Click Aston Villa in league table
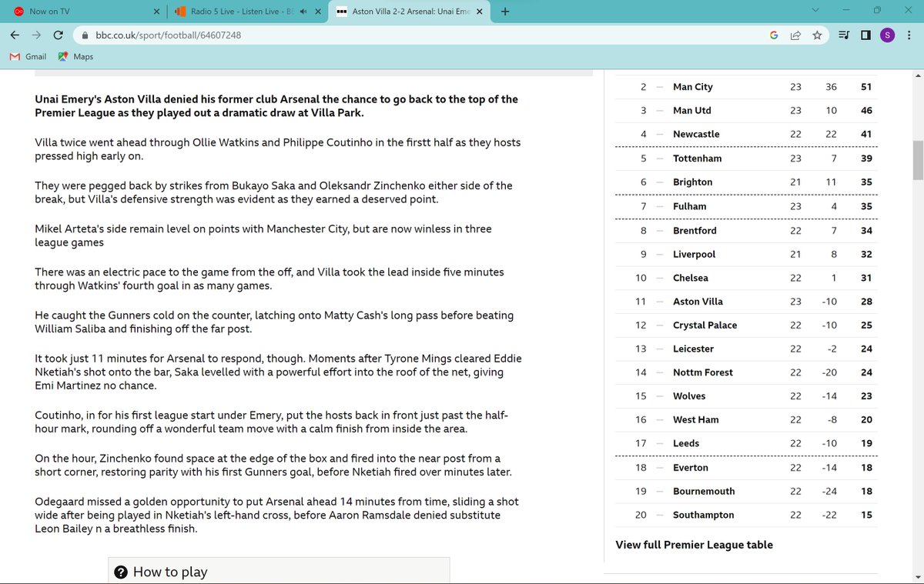 698,302
